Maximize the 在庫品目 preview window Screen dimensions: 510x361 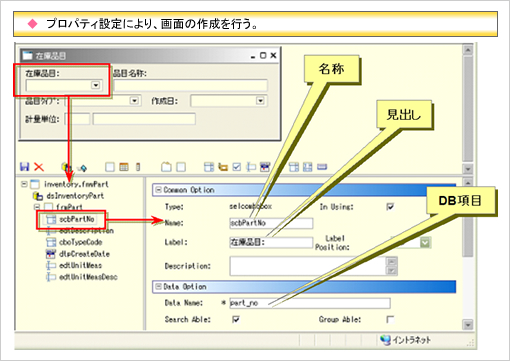coord(263,55)
